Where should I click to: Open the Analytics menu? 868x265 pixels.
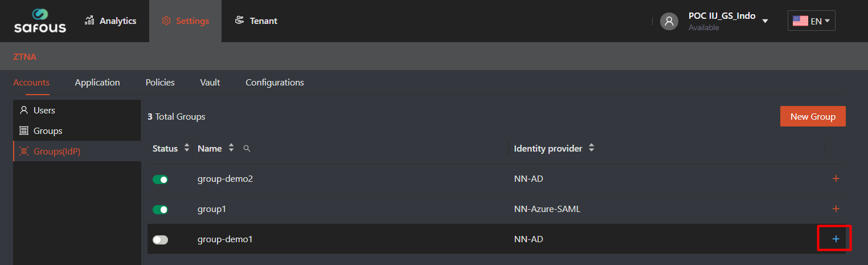tap(110, 21)
